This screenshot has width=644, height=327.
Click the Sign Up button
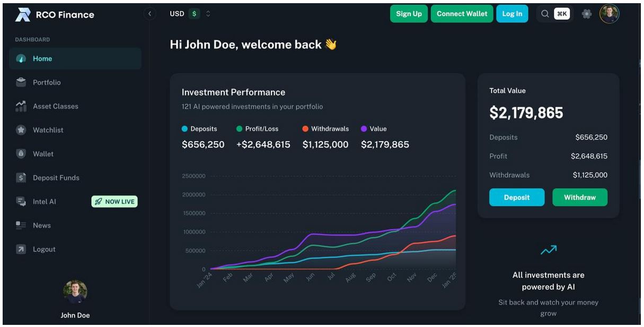click(x=409, y=14)
